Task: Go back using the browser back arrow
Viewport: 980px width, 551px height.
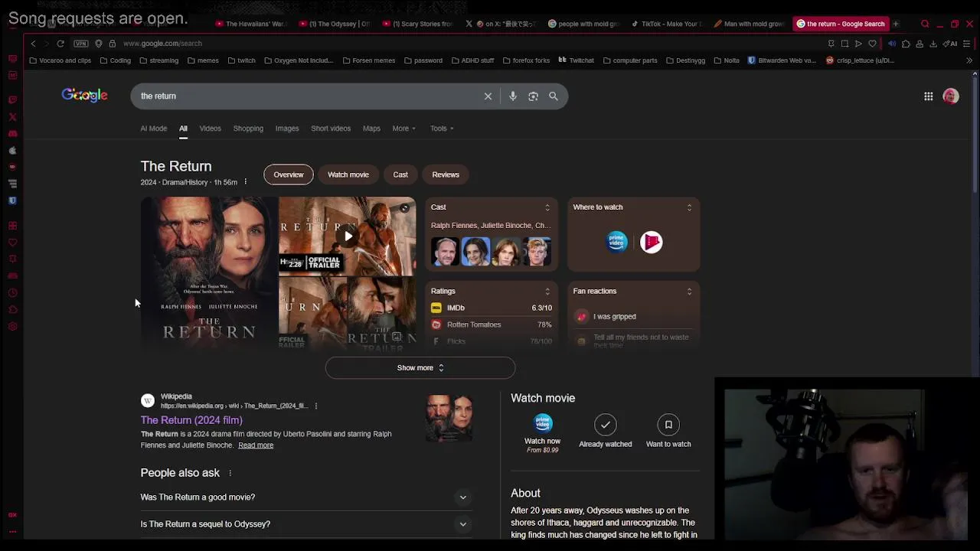Action: point(33,44)
